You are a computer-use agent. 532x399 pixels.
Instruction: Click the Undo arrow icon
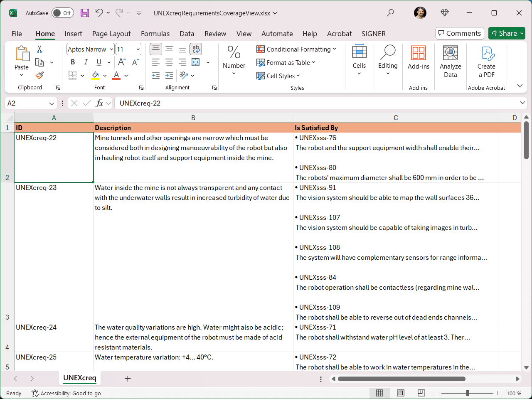pos(99,13)
